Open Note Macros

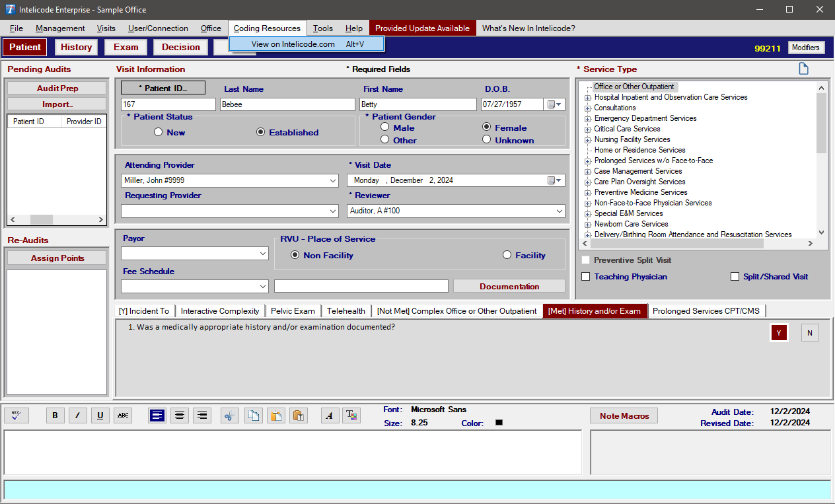[624, 416]
